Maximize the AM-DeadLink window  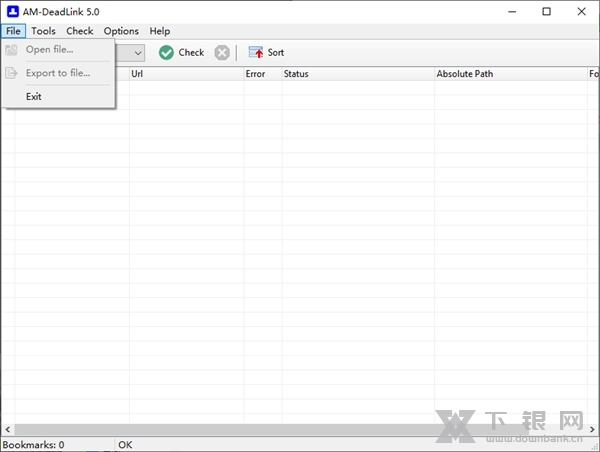(x=546, y=11)
